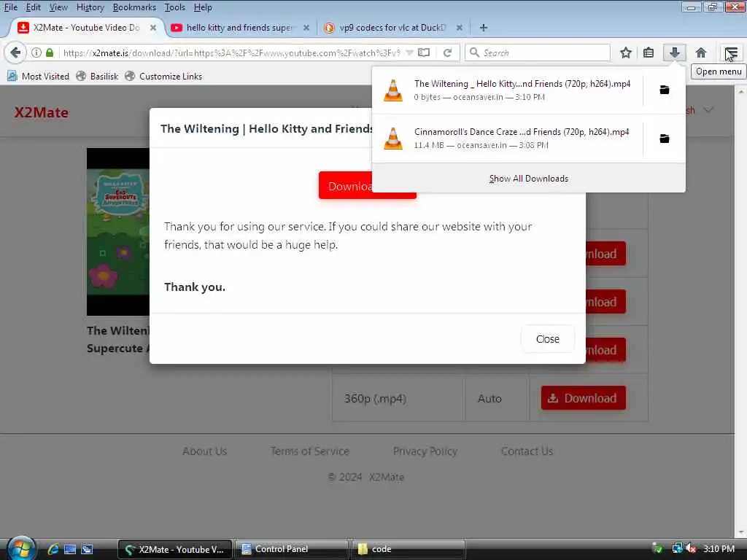Toggle Reader View icon in address bar
747x560 pixels.
(x=424, y=52)
